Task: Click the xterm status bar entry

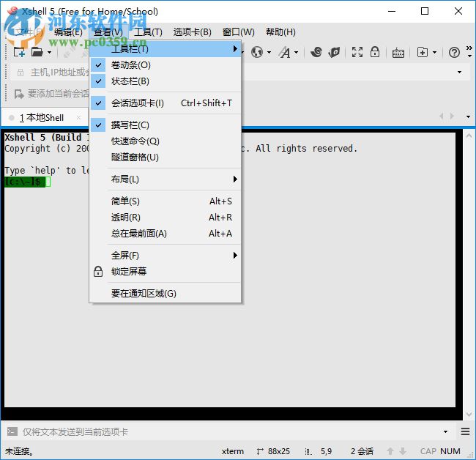Action: point(233,451)
